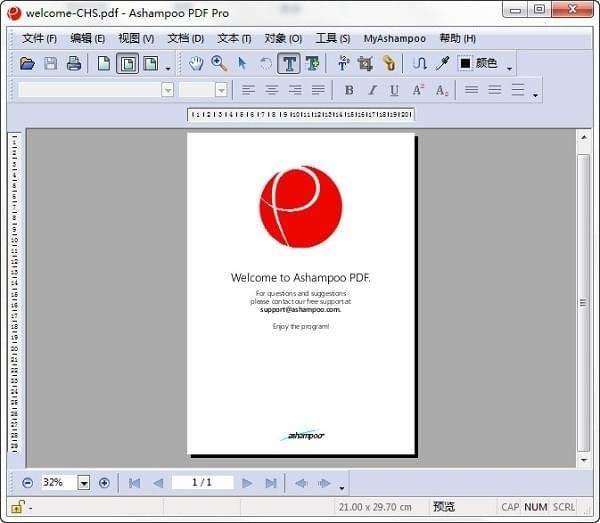Screen dimensions: 600x523
Task: Open the 文件 (F) menu
Action: [x=39, y=38]
